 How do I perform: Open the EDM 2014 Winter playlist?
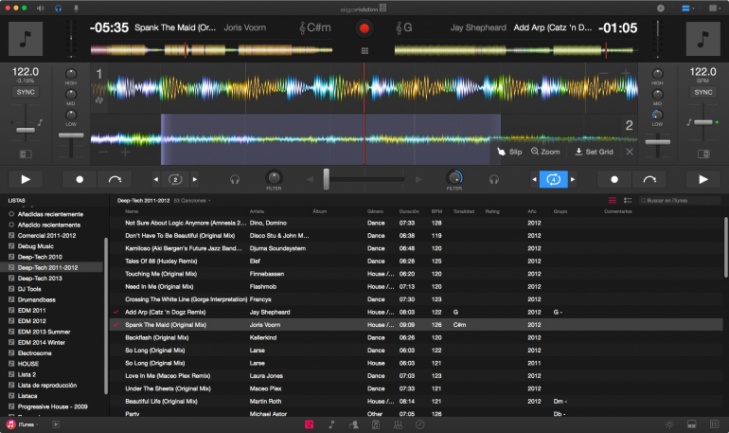click(x=41, y=342)
